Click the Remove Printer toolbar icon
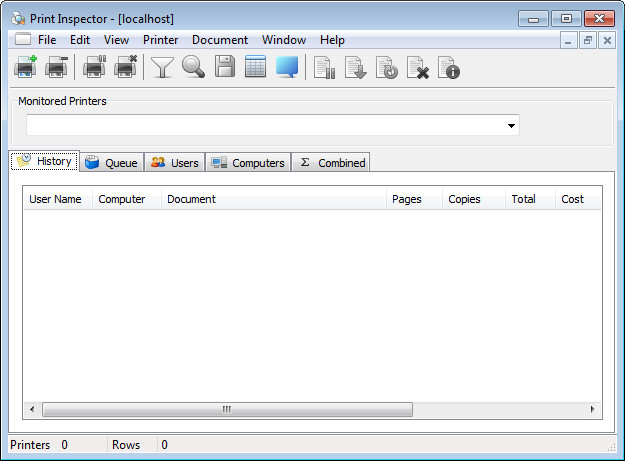The width and height of the screenshot is (625, 461). click(x=56, y=67)
